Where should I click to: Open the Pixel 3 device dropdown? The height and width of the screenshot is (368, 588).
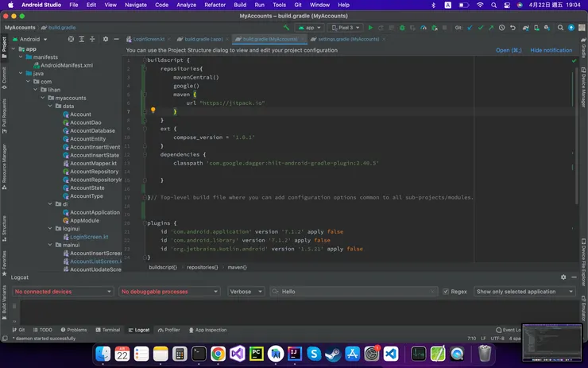(343, 27)
